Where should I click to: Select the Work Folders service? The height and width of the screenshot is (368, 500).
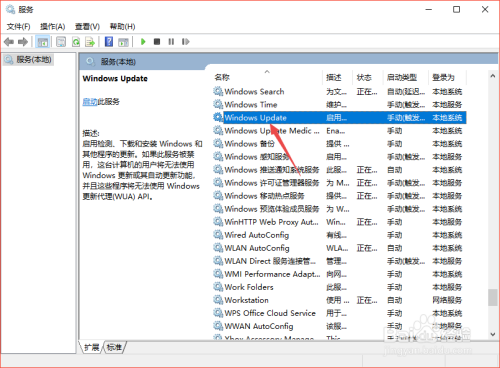[339, 287]
